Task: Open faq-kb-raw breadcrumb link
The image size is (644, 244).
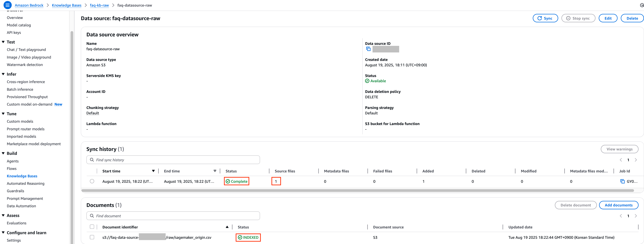Action: (99, 5)
